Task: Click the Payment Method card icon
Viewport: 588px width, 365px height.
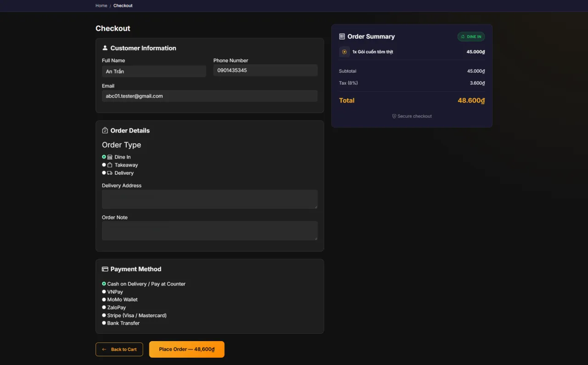Action: pyautogui.click(x=105, y=269)
